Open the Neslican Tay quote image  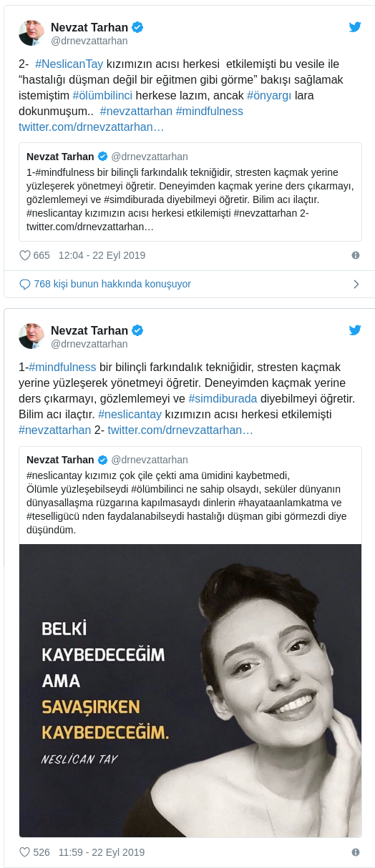[190, 691]
